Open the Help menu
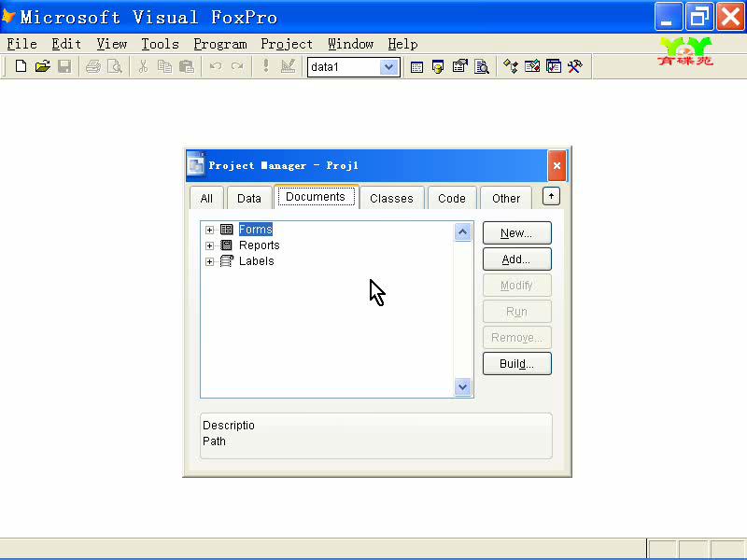Image resolution: width=747 pixels, height=560 pixels. 402,44
